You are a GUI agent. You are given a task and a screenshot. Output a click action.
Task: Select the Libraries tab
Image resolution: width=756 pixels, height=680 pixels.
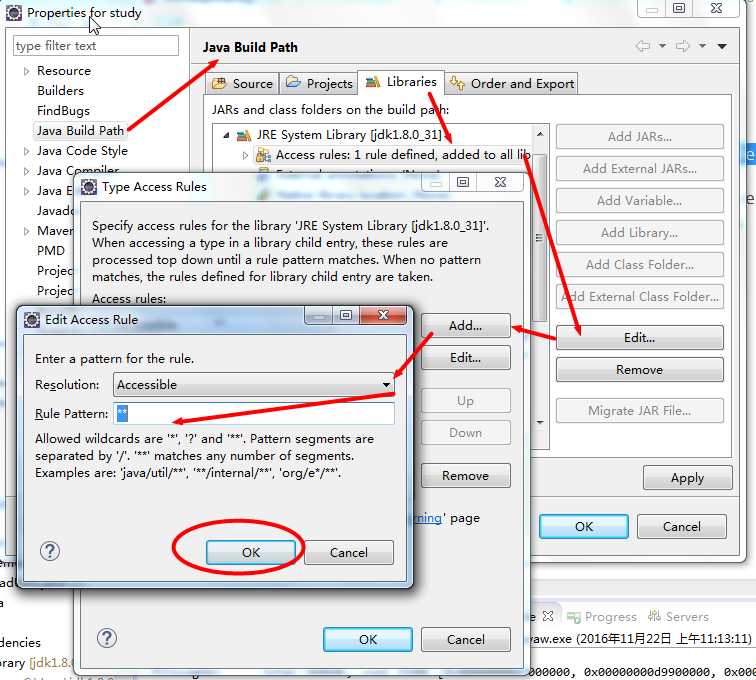pyautogui.click(x=401, y=82)
